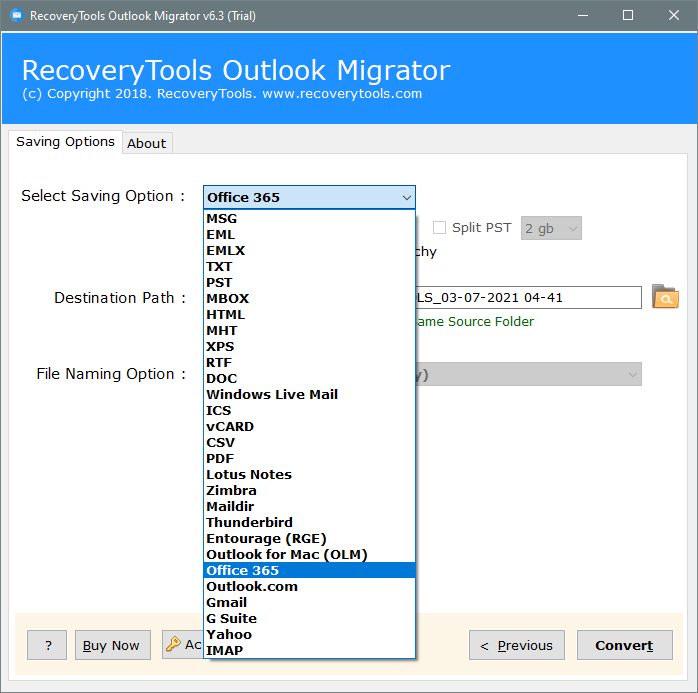Select Zimbra option
Image resolution: width=698 pixels, height=693 pixels.
309,491
